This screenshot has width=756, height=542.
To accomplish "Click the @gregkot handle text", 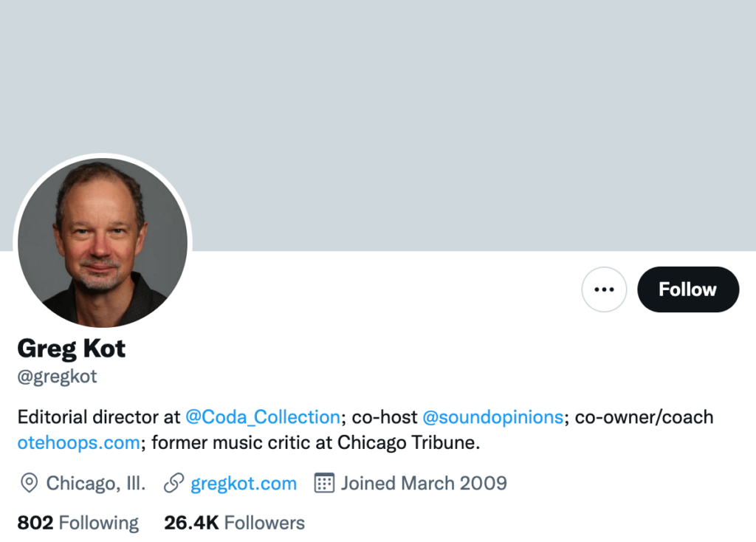I will pos(58,377).
